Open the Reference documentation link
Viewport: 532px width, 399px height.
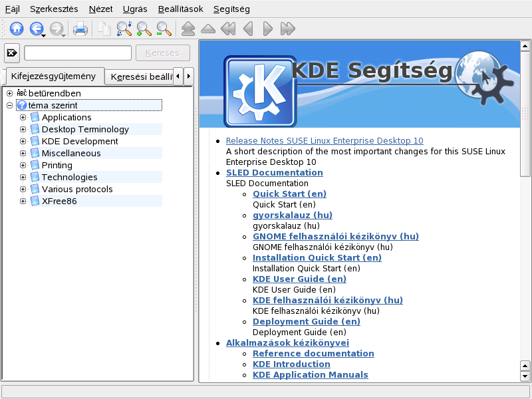313,354
